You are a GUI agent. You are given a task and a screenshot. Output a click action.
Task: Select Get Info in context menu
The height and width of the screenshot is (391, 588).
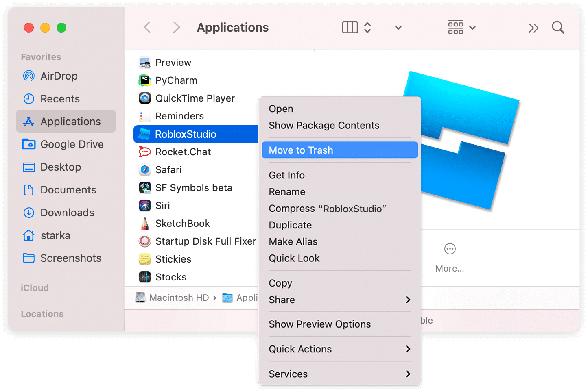tap(286, 175)
